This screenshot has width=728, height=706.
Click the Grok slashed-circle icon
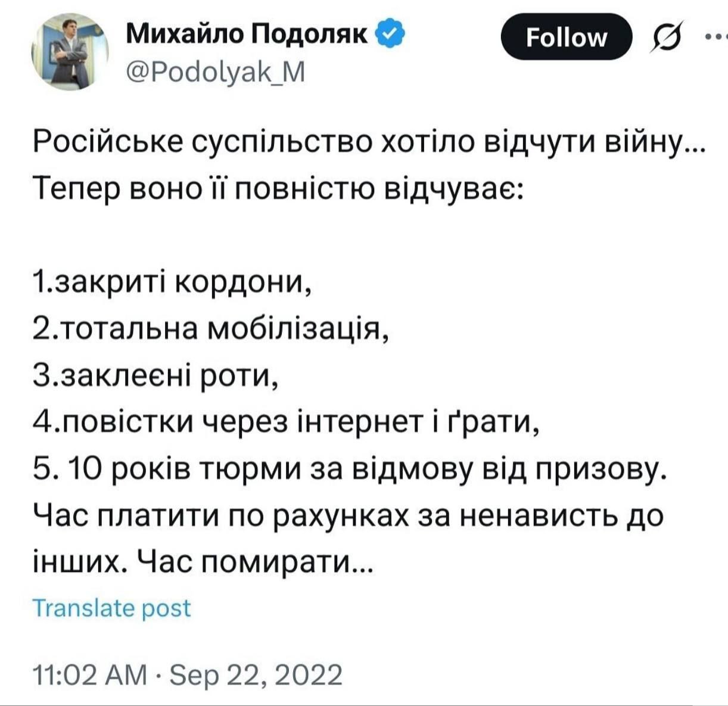667,38
